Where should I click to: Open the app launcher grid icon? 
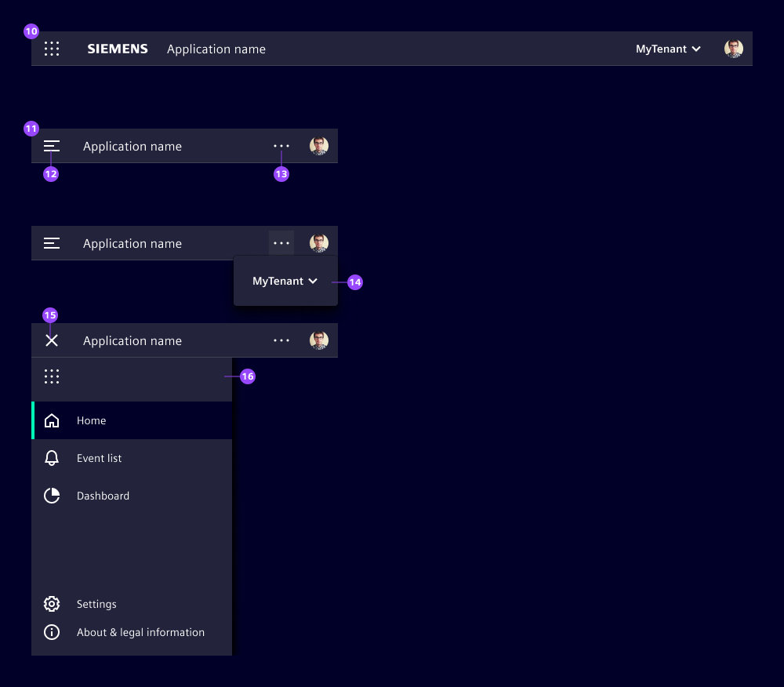pos(52,49)
